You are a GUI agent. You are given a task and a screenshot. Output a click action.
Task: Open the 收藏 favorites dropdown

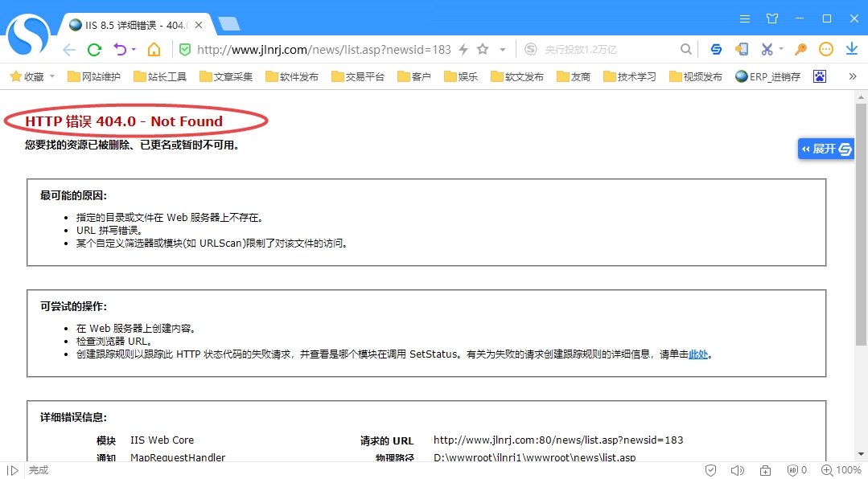(31, 76)
